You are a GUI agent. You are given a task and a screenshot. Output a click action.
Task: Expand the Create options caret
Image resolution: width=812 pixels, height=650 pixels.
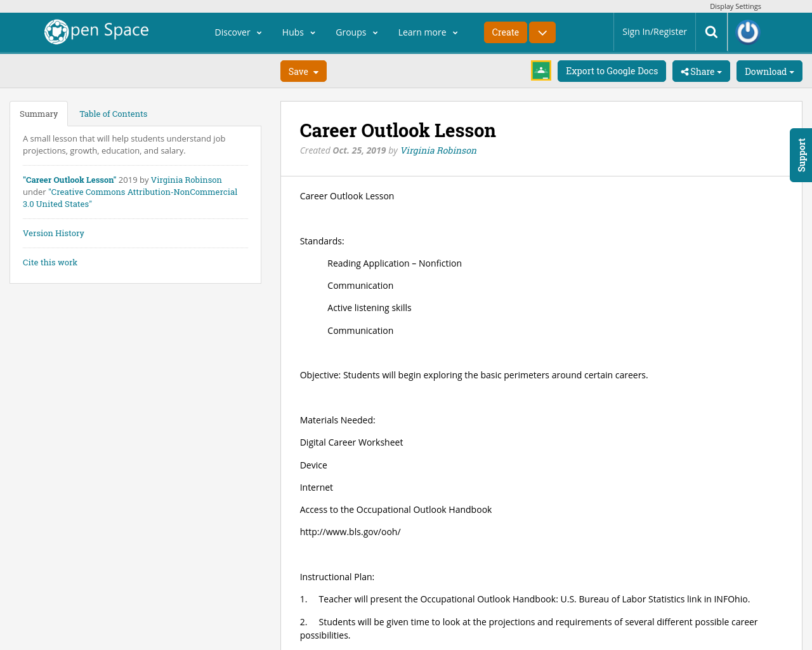point(542,31)
